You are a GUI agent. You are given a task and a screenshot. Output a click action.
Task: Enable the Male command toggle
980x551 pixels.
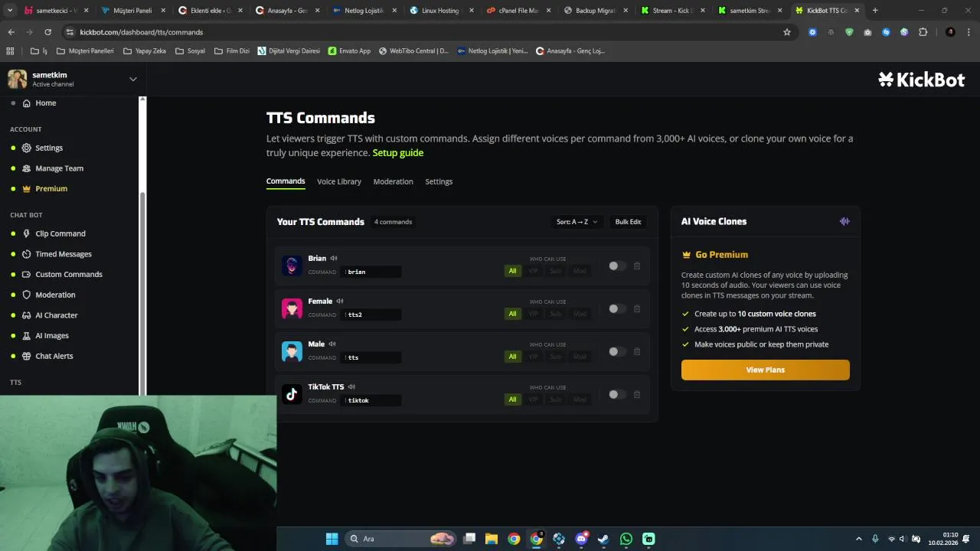(x=617, y=351)
